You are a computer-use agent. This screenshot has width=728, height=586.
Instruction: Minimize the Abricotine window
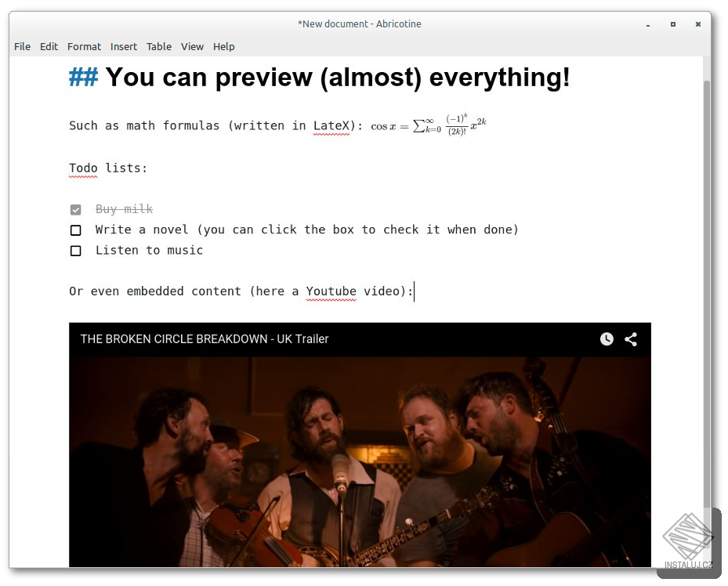point(648,24)
